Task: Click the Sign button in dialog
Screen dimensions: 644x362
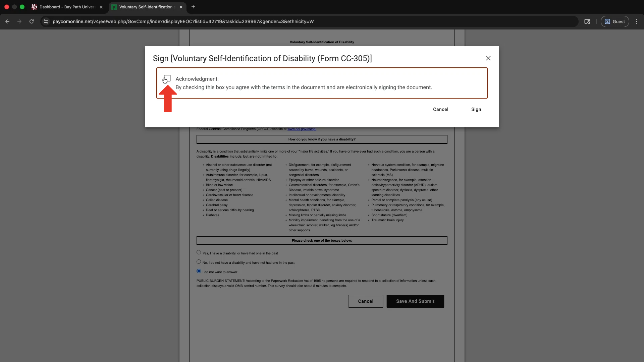Action: (476, 110)
